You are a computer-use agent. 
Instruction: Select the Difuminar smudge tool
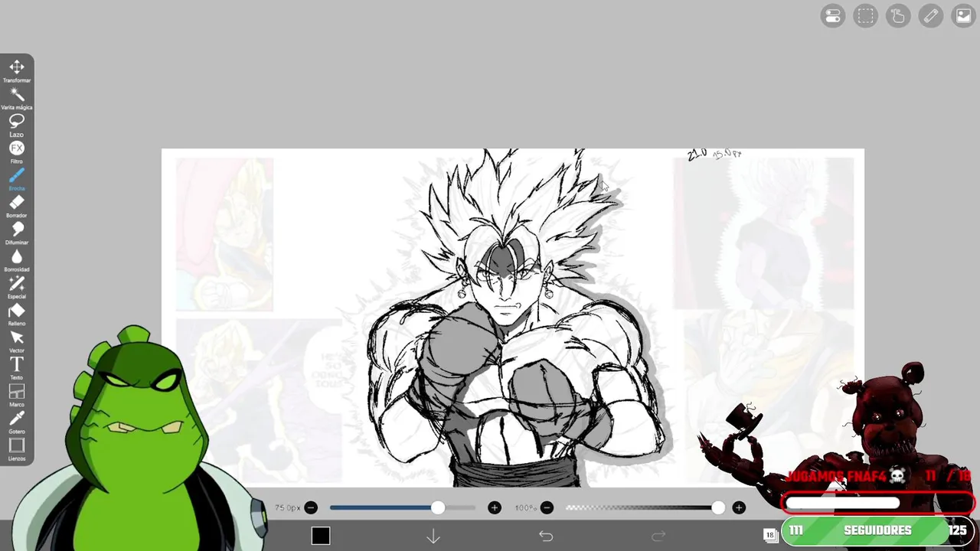pyautogui.click(x=17, y=233)
